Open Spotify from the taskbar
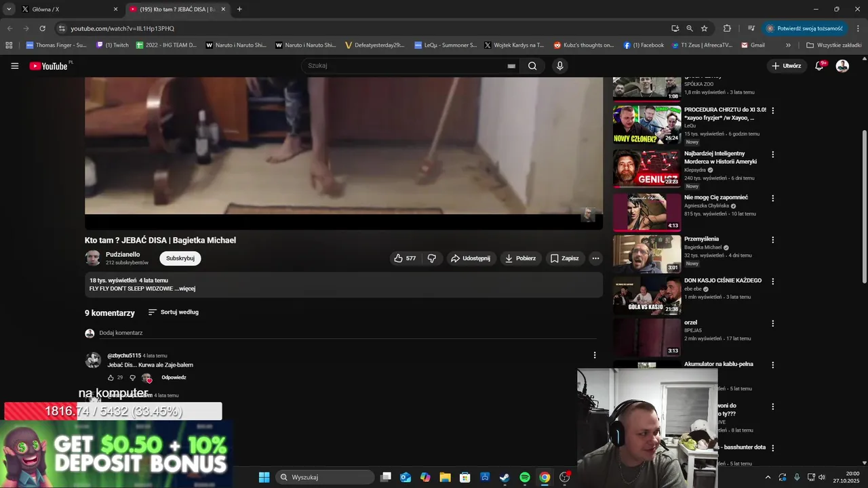868x488 pixels. click(x=524, y=477)
